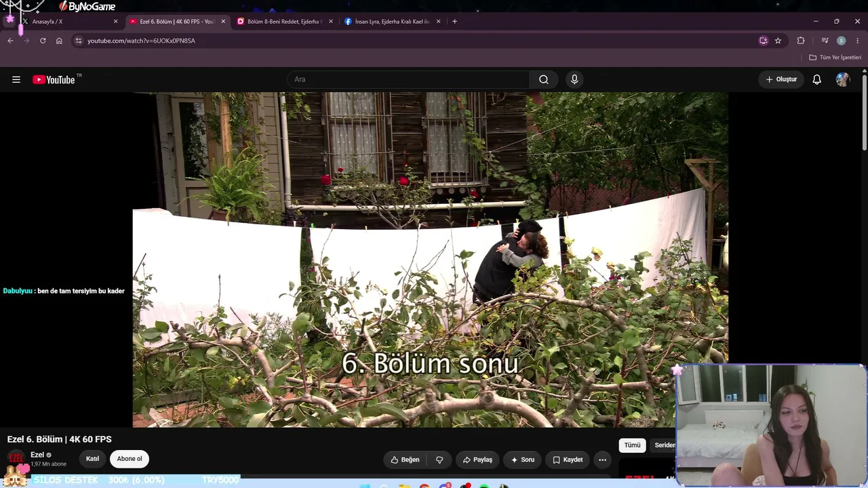Click the Beğen like button
The image size is (868, 488).
tap(405, 460)
